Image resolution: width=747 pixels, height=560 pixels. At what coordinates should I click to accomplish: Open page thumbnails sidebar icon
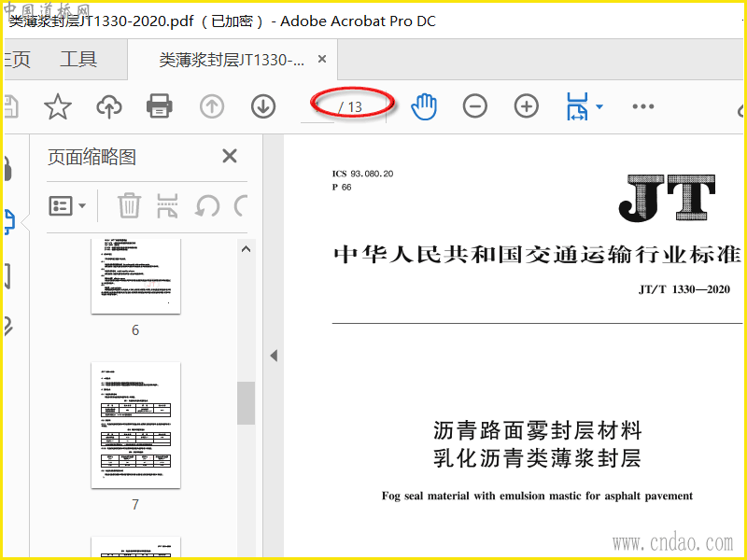[9, 222]
